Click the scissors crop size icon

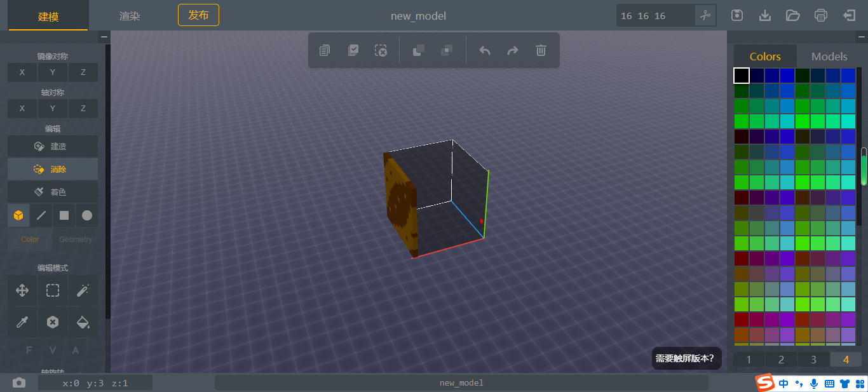705,15
